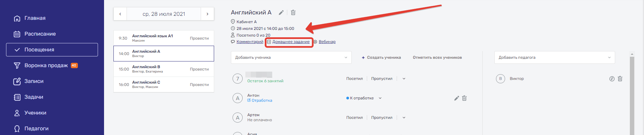Remove teacher Виктор with trash icon
Screen dimensions: 644x135
[x=620, y=79]
